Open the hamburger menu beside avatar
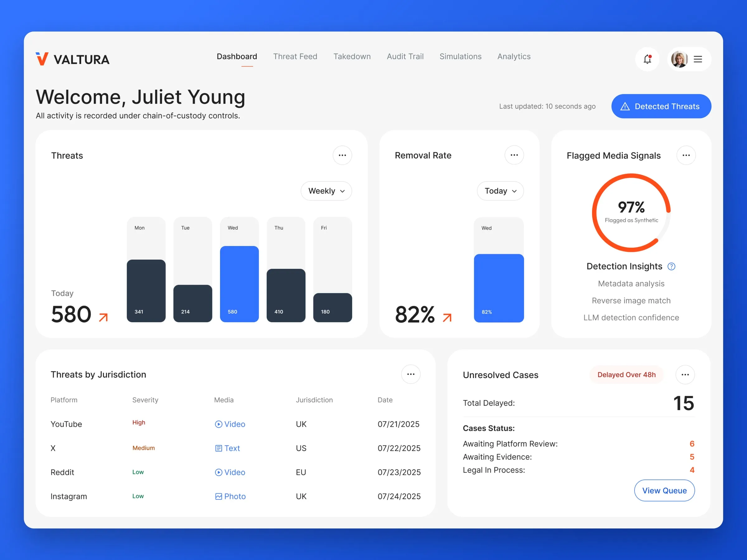 tap(698, 59)
